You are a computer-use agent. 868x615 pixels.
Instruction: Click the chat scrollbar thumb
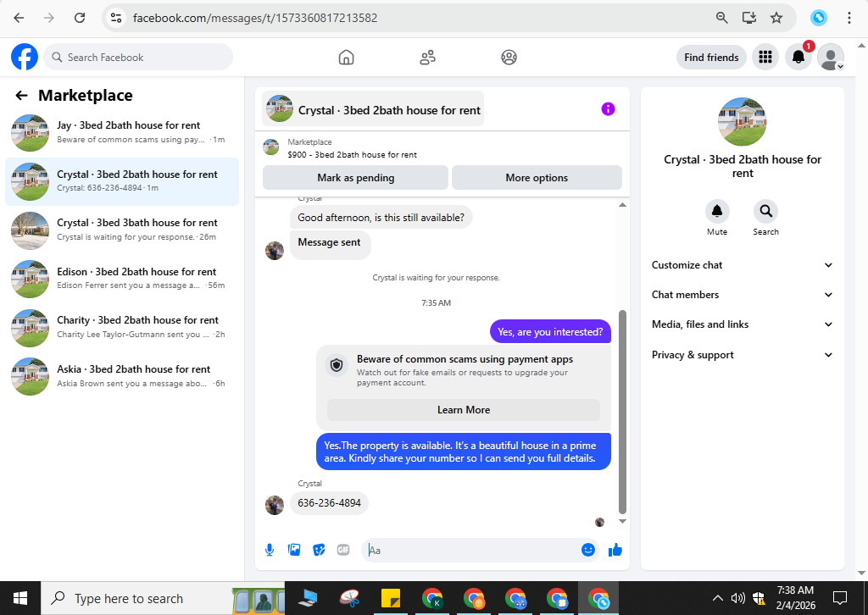click(x=622, y=412)
